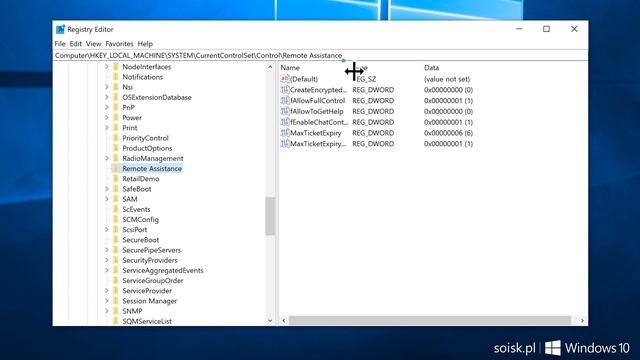This screenshot has height=360, width=640.
Task: Click the tree pane vertical scrollbar thumb
Action: tap(270, 216)
